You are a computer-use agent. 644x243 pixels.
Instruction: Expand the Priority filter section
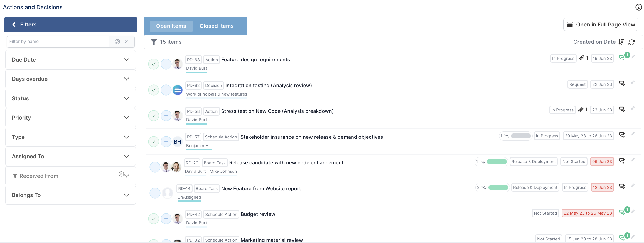(70, 118)
